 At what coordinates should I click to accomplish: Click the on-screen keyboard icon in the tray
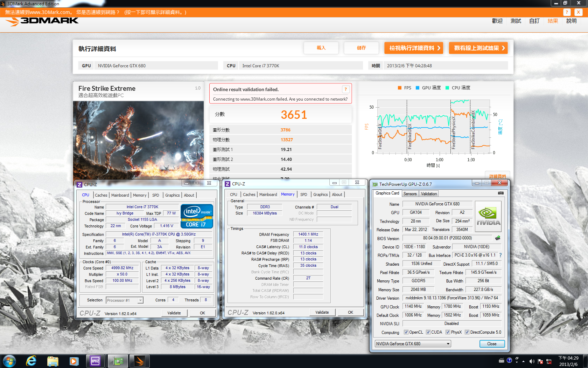502,360
